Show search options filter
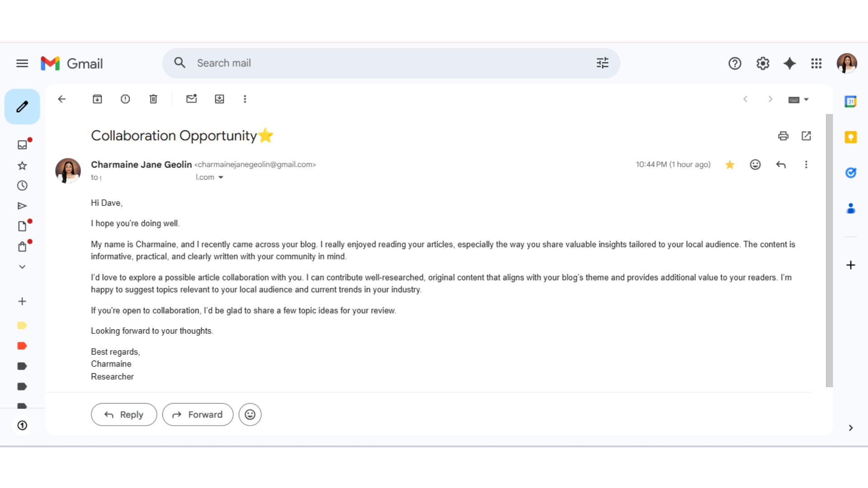Screen dimensions: 868x488 pyautogui.click(x=602, y=63)
